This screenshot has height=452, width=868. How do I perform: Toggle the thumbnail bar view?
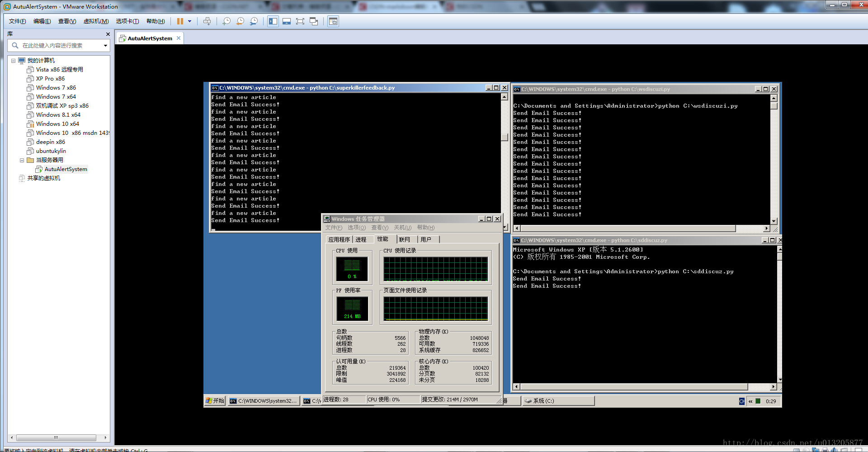(x=287, y=21)
